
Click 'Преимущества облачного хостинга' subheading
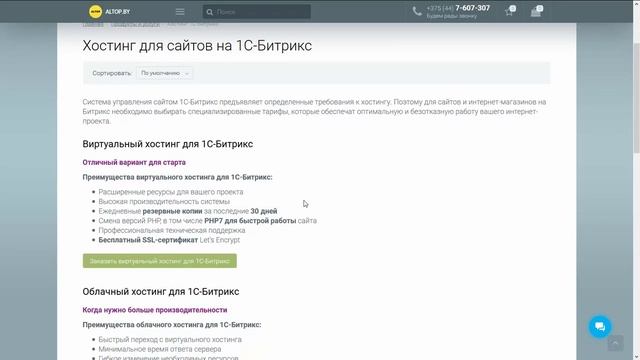(172, 325)
